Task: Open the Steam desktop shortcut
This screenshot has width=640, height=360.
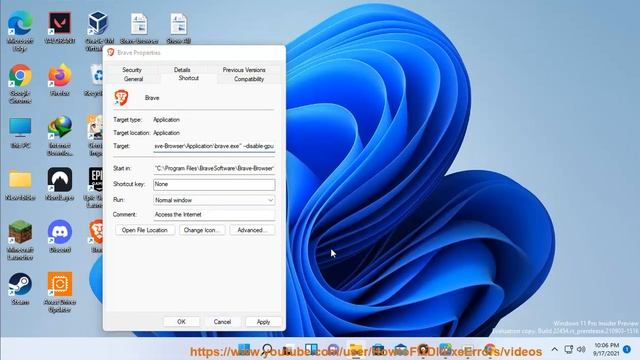Action: [x=20, y=284]
